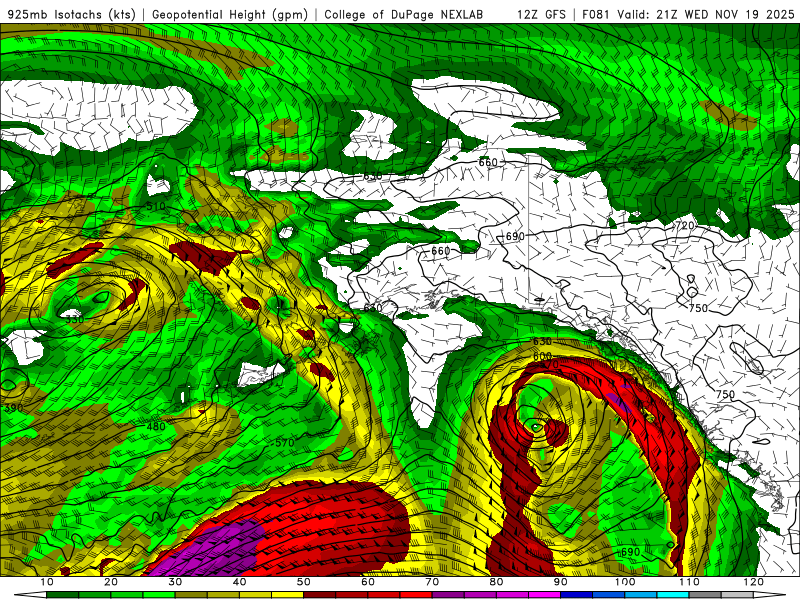Image resolution: width=800 pixels, height=600 pixels.
Task: Click the 'F081' forecast hour text
Action: coord(596,14)
